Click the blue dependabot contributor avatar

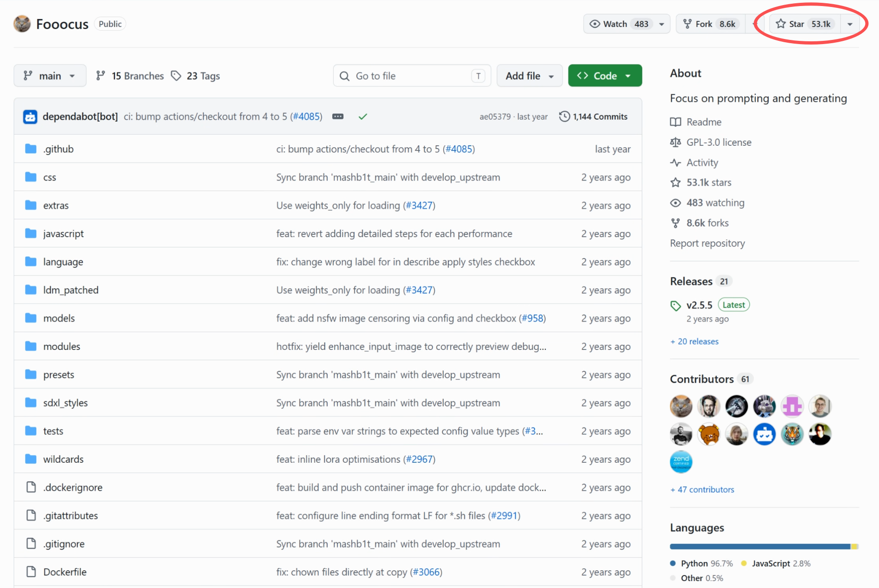point(764,434)
